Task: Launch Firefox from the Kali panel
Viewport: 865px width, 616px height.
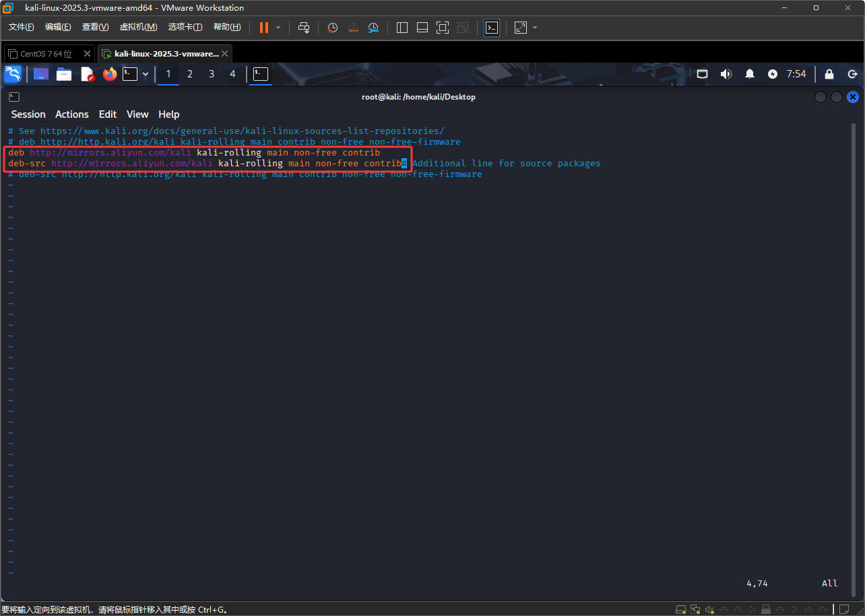Action: 110,74
